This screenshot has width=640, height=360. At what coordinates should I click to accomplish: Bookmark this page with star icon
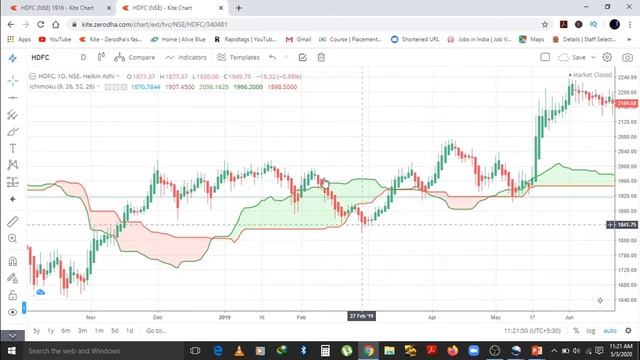pos(545,24)
